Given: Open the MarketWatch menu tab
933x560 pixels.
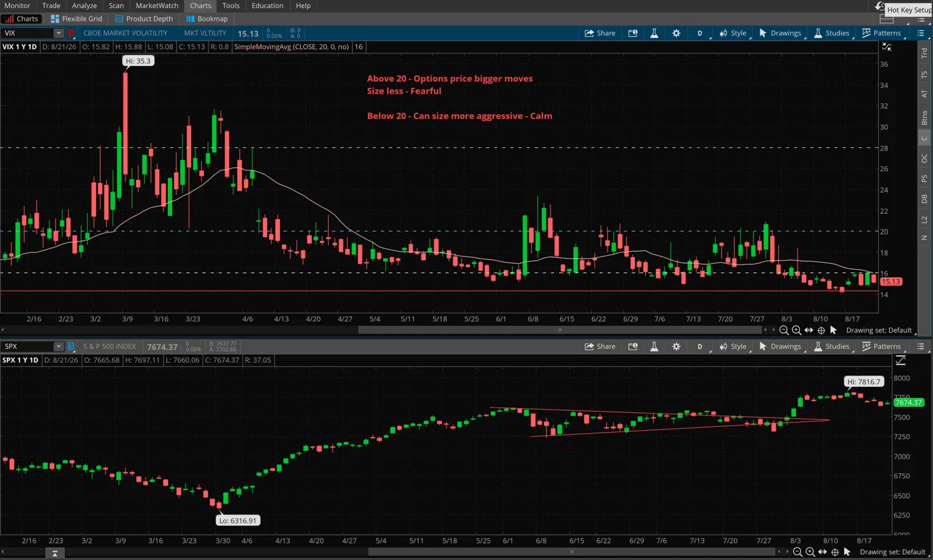Looking at the screenshot, I should click(157, 5).
